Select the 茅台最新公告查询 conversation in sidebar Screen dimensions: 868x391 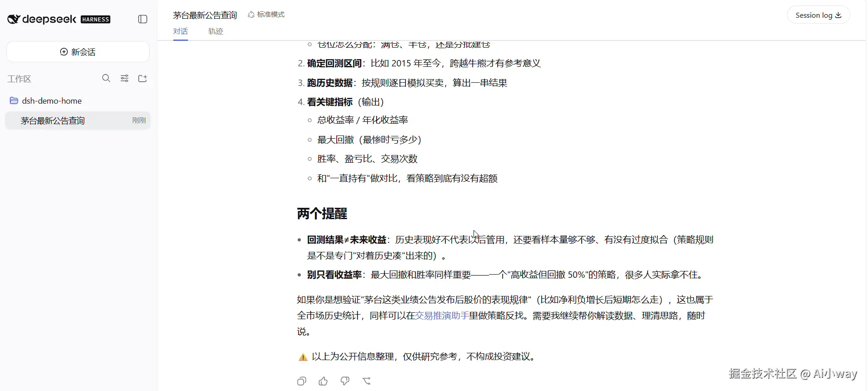tap(78, 120)
